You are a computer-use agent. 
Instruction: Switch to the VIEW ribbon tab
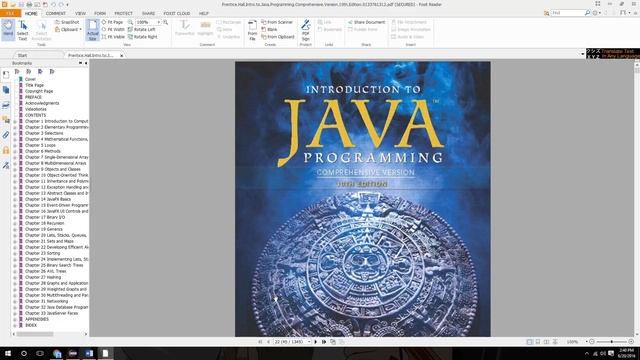80,13
